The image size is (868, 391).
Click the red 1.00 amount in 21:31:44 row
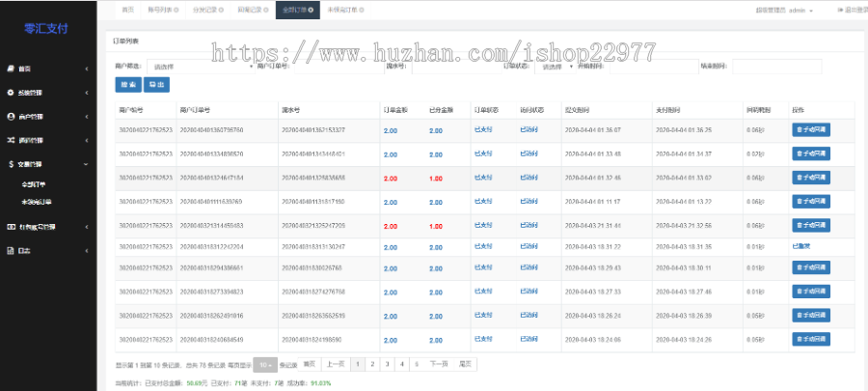click(x=436, y=227)
